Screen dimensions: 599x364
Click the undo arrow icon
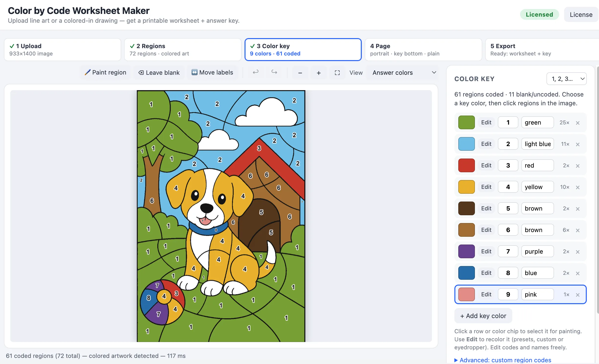click(x=256, y=73)
